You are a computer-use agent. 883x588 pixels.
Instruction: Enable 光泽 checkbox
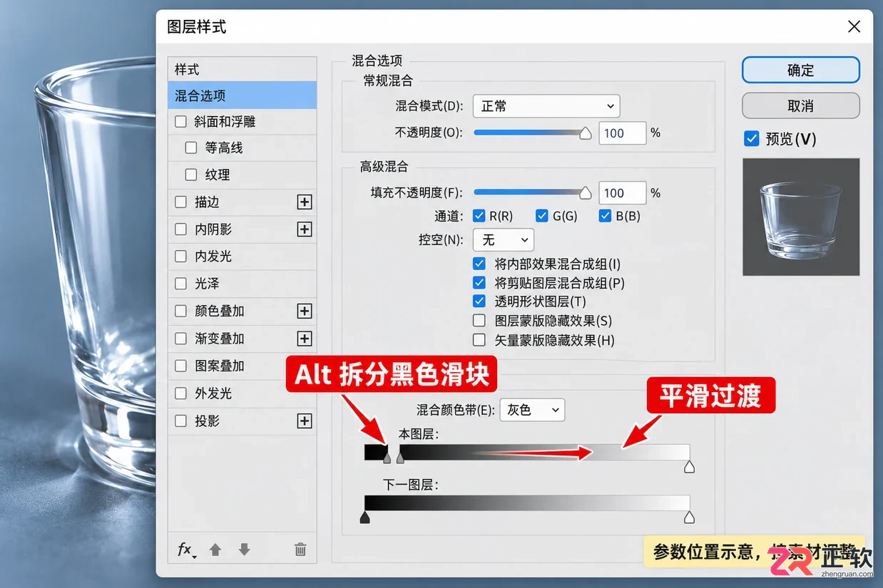(x=180, y=284)
